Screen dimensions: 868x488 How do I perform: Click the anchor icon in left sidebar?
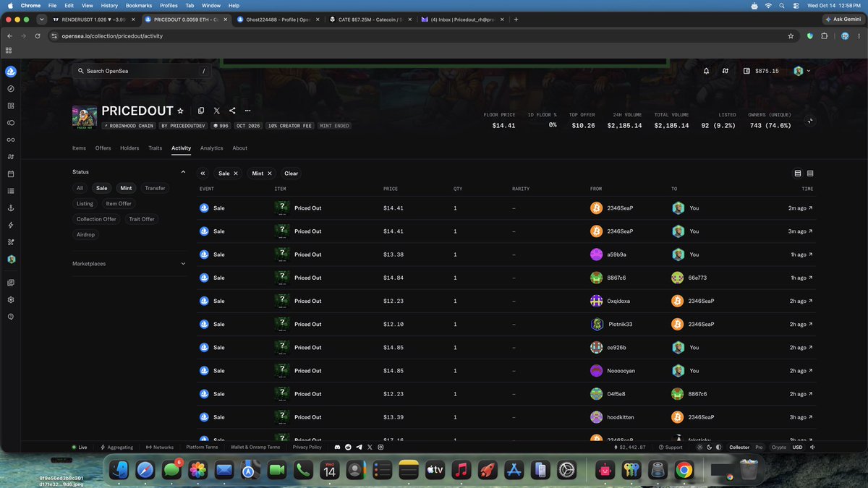click(11, 208)
